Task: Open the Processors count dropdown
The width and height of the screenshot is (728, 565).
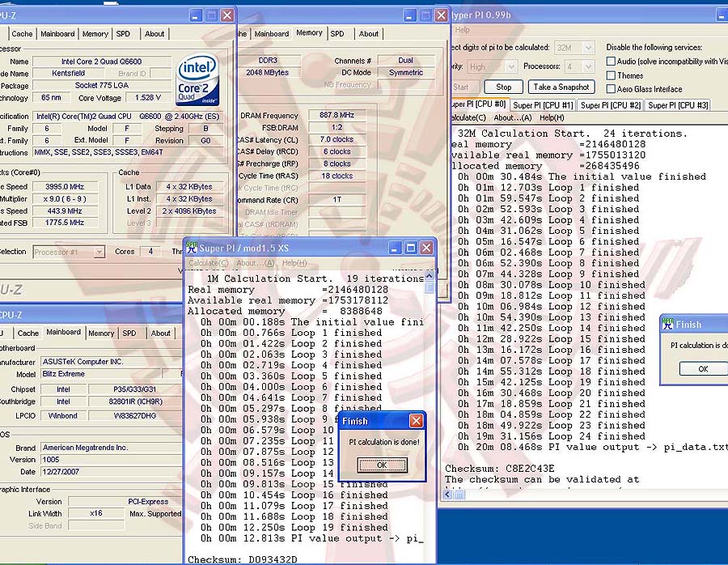Action: coord(588,66)
